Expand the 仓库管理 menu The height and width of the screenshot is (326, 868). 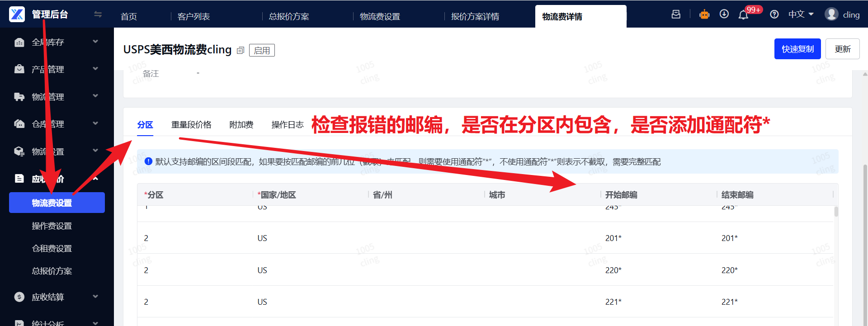point(95,123)
